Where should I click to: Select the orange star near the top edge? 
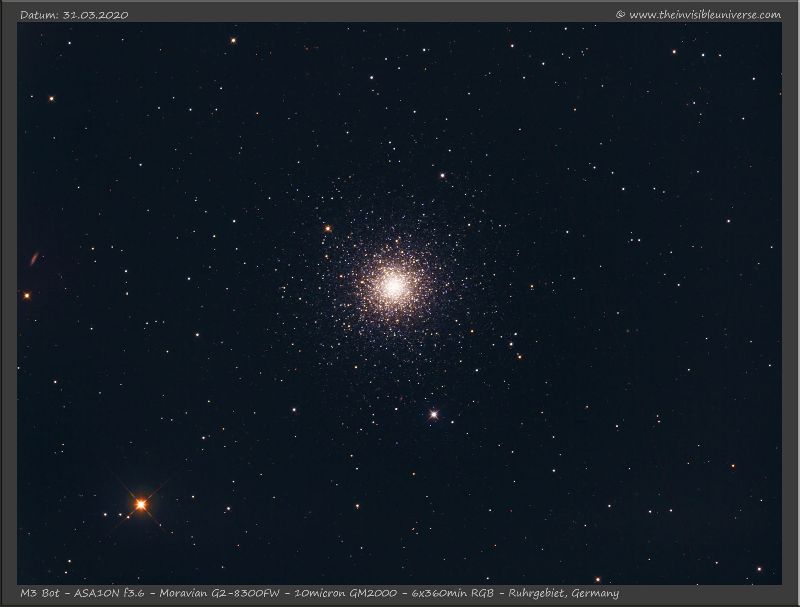(233, 41)
